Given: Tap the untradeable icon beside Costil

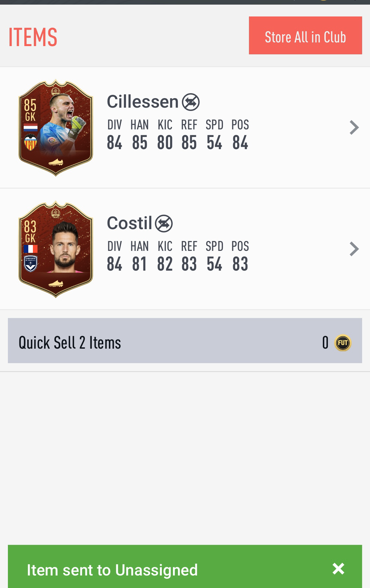Looking at the screenshot, I should (x=164, y=224).
